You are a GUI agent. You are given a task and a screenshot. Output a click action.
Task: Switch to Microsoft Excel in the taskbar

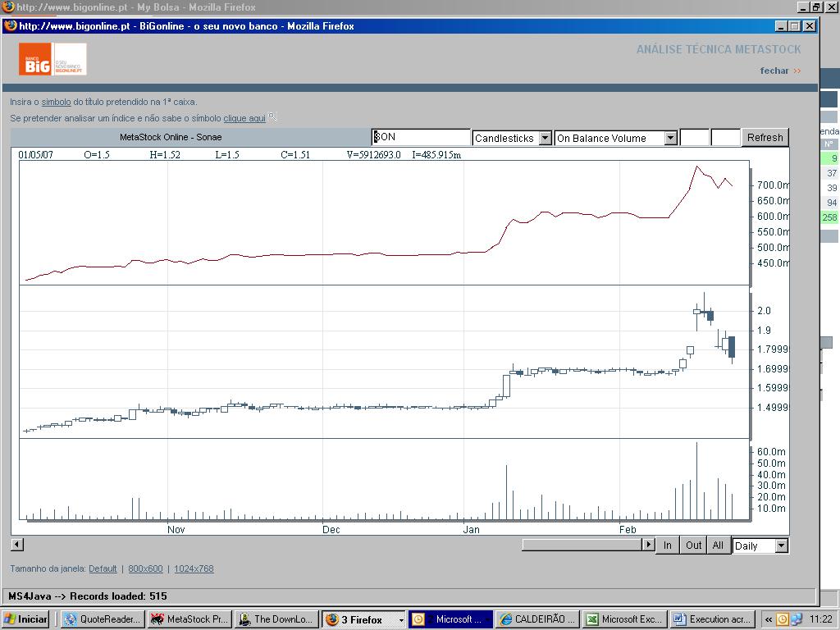(624, 619)
